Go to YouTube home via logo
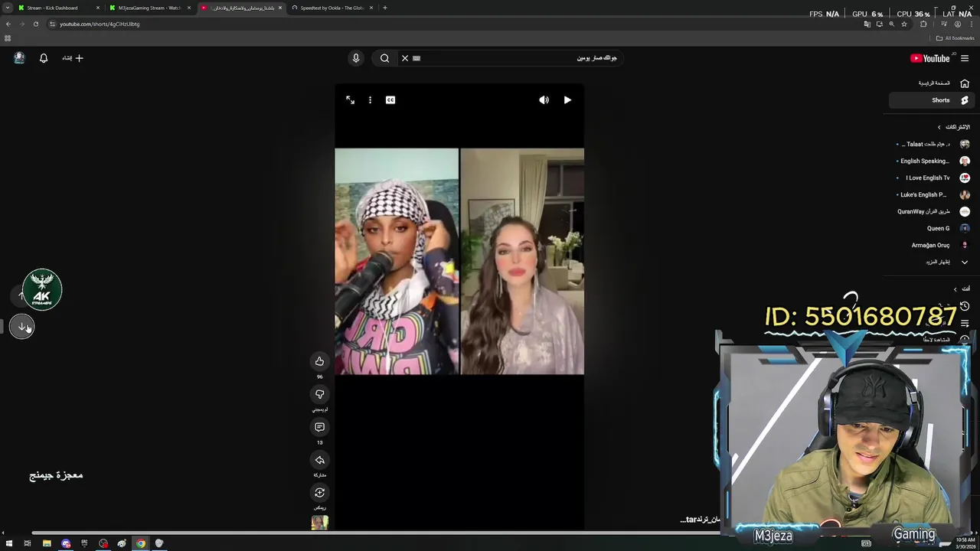 click(x=929, y=58)
